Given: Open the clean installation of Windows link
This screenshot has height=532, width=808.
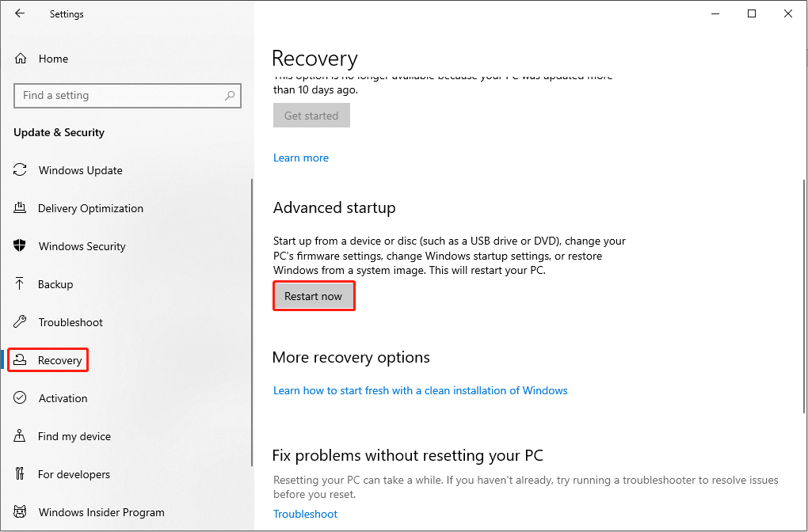Looking at the screenshot, I should 420,390.
